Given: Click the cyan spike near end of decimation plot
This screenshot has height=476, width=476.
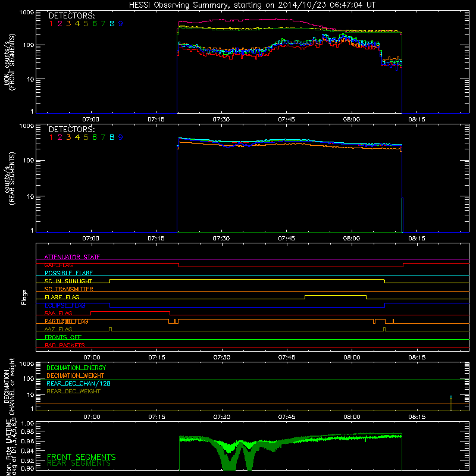Looking at the screenshot, I should point(451,397).
